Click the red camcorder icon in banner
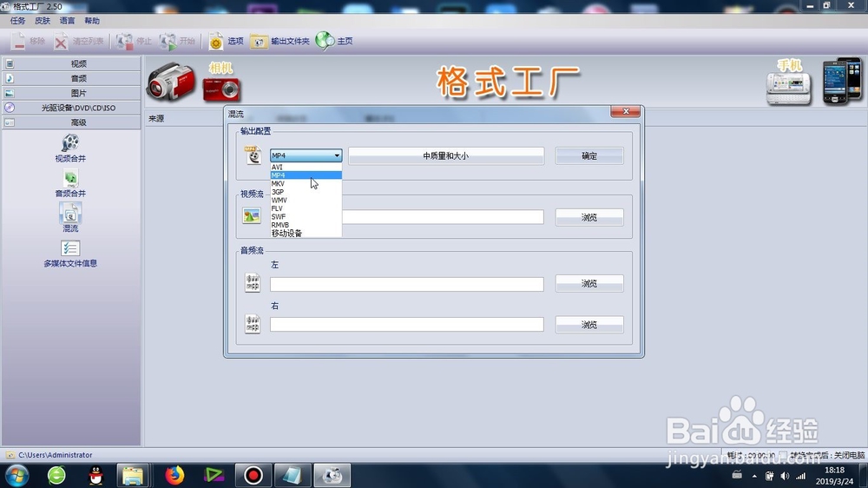Screen dimensions: 868x488 pos(171,82)
